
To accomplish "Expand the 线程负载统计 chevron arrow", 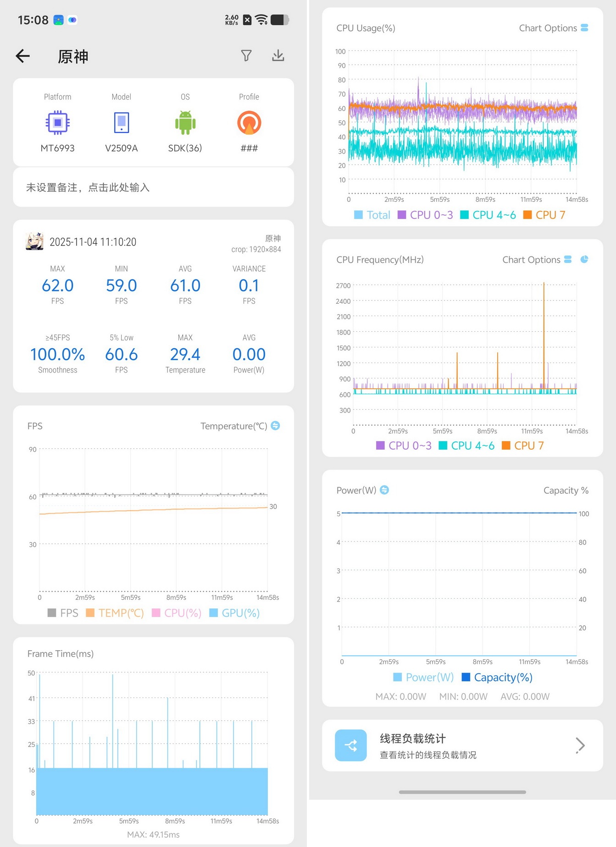I will click(580, 745).
